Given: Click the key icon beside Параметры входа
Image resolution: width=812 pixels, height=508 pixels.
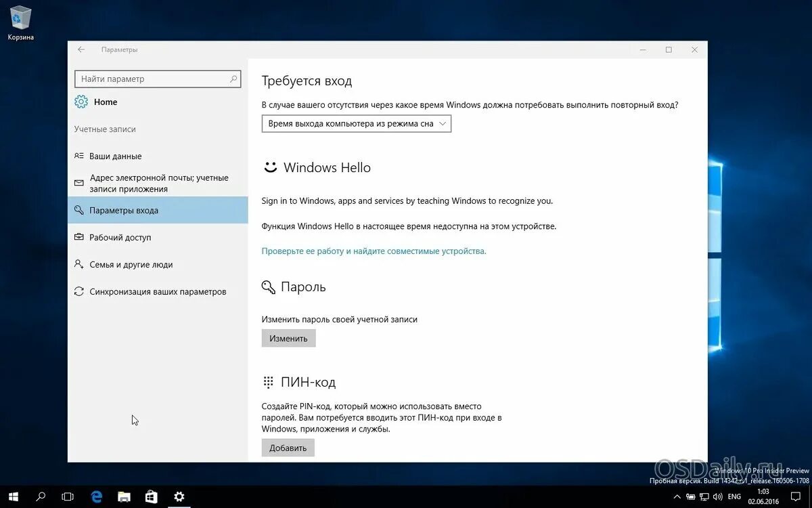Looking at the screenshot, I should coord(79,210).
